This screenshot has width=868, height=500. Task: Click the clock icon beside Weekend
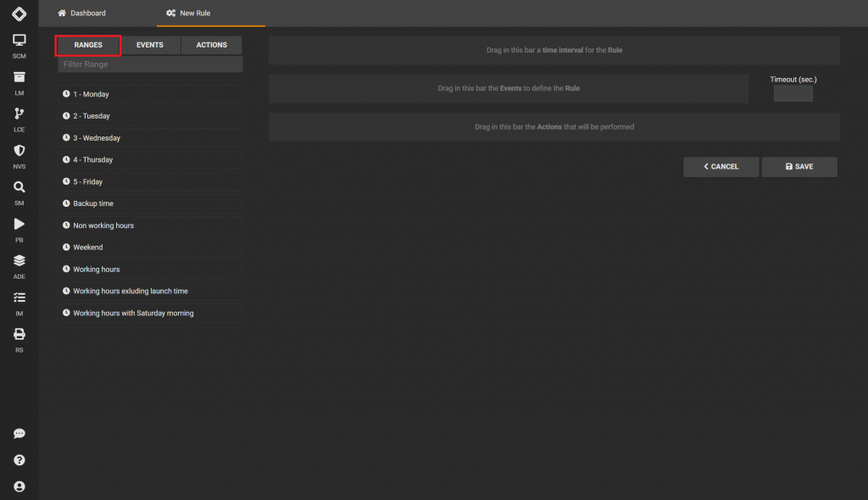click(x=66, y=247)
